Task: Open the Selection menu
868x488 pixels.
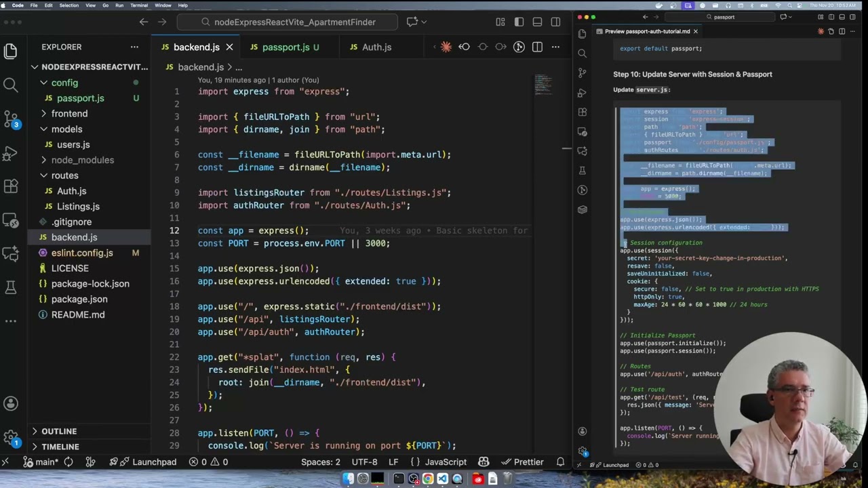Action: 68,5
